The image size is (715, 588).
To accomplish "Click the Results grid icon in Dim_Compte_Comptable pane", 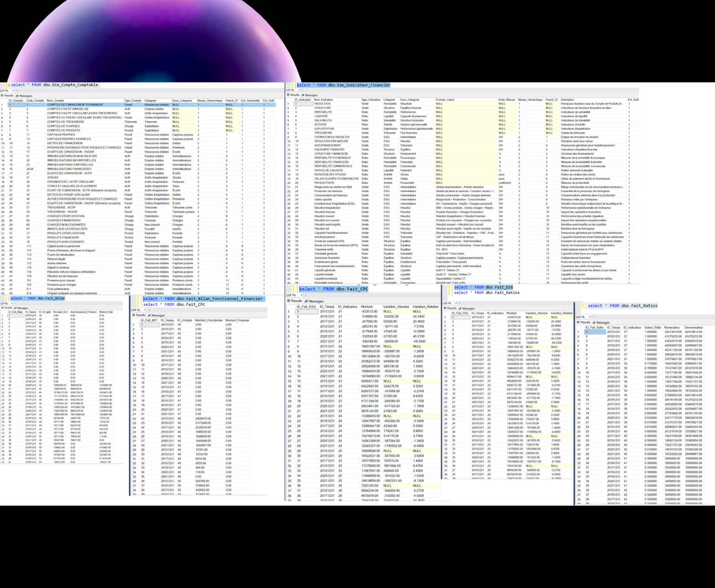I will click(x=2, y=96).
